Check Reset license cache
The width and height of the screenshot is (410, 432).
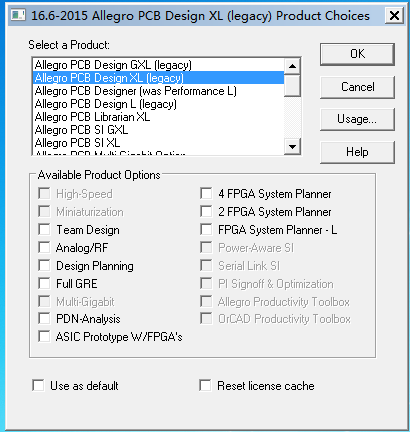pyautogui.click(x=205, y=385)
